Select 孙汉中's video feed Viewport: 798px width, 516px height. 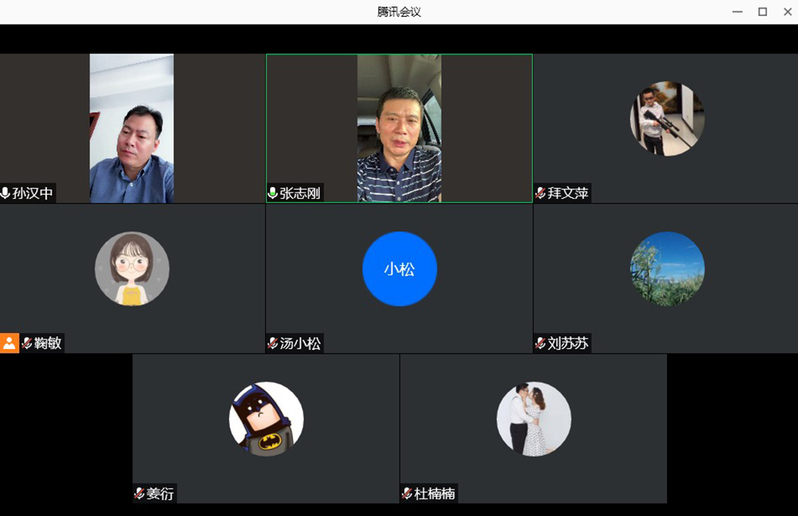pyautogui.click(x=131, y=128)
